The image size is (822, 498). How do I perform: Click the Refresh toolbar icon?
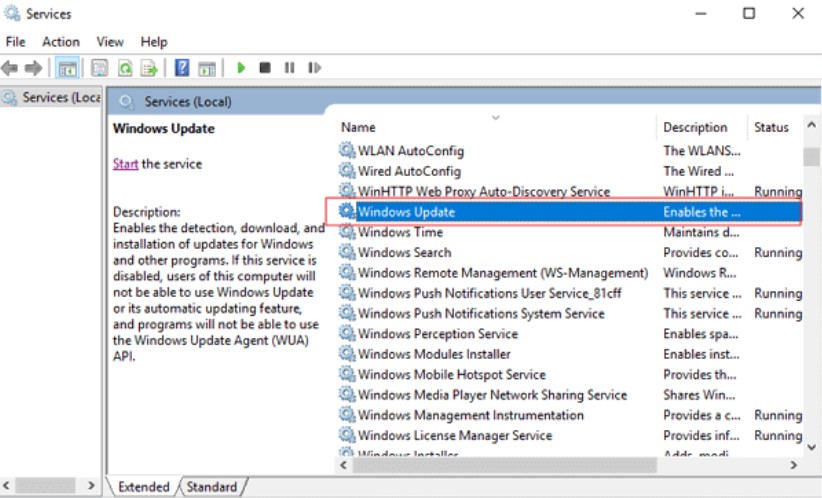[125, 68]
